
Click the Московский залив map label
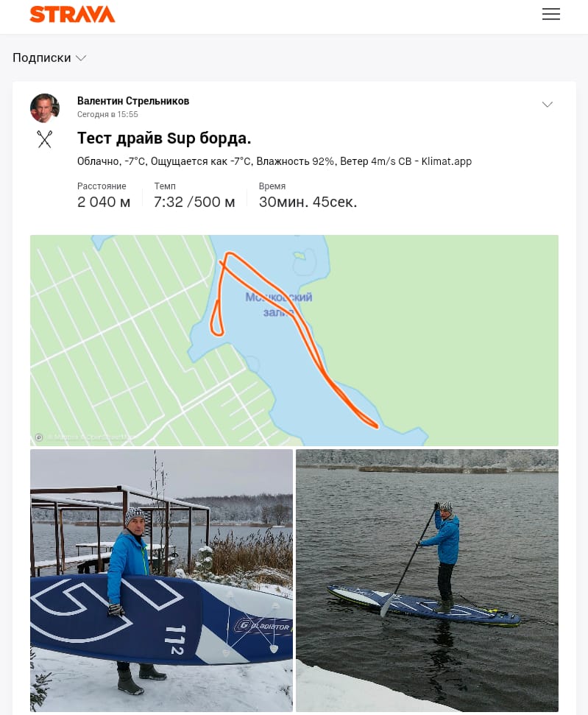coord(278,305)
